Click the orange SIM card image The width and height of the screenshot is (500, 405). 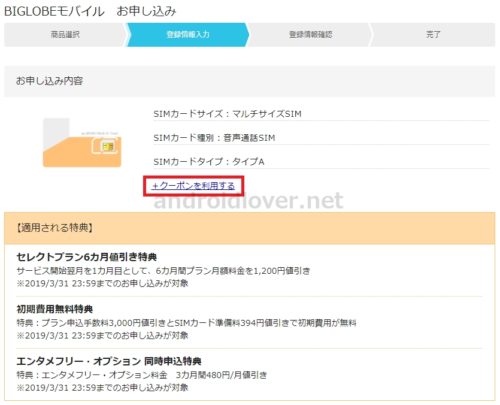point(82,143)
